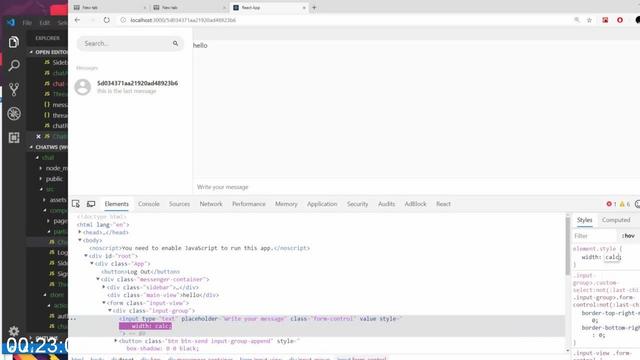640x360 pixels.
Task: Open VS Code Explorer icon in activity bar
Action: pos(14,42)
